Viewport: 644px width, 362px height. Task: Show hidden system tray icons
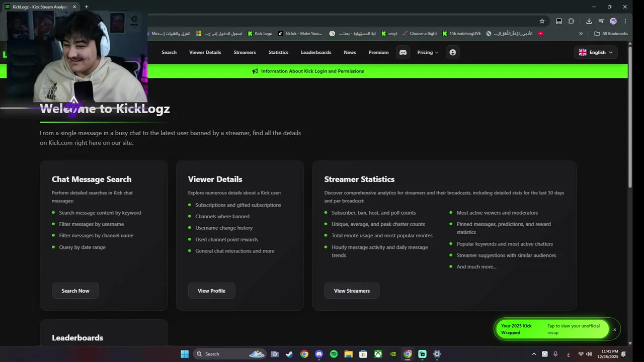click(533, 354)
